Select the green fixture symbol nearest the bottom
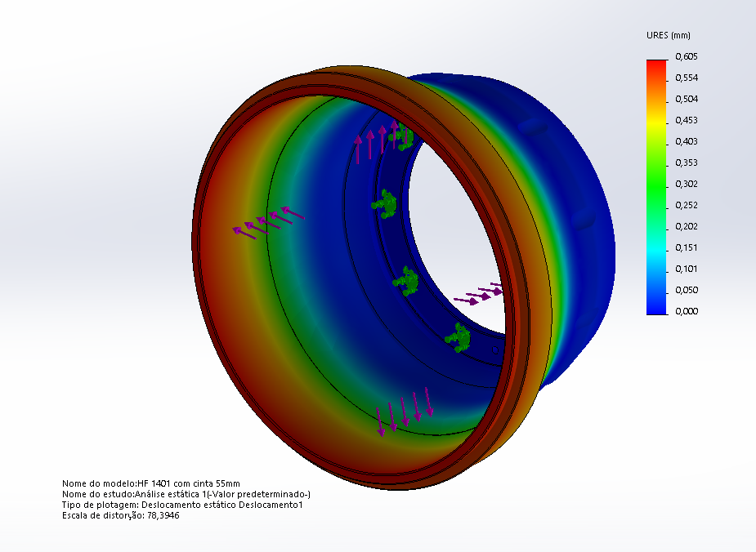The width and height of the screenshot is (756, 552). tap(459, 336)
